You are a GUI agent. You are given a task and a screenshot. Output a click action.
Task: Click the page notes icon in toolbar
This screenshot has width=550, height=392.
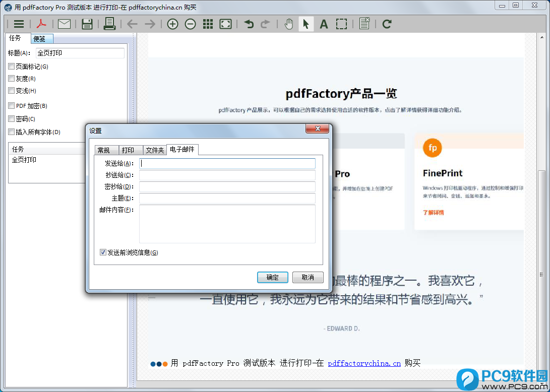364,24
